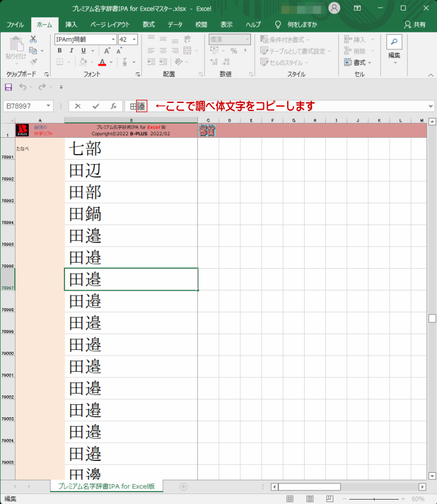
Task: Click the Italic formatting button
Action: [70, 51]
